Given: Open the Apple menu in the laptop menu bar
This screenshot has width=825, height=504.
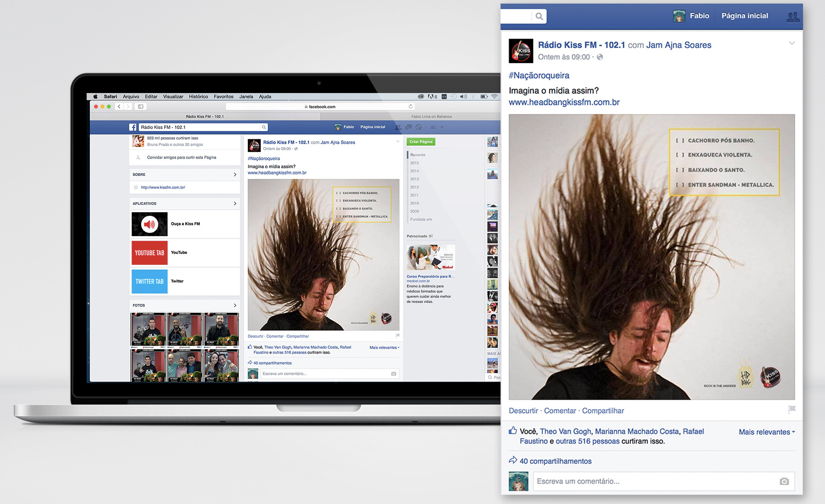Looking at the screenshot, I should pyautogui.click(x=95, y=97).
